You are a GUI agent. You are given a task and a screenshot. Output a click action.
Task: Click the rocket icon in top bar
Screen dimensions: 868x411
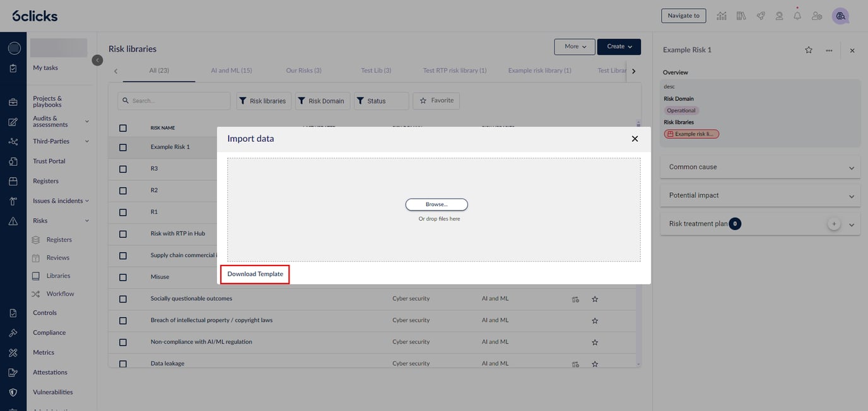[761, 16]
